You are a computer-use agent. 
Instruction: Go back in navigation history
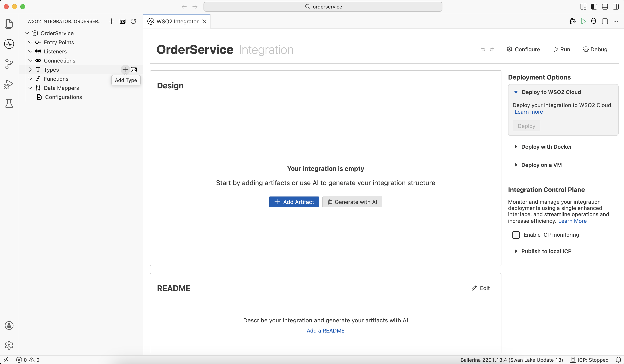tap(184, 7)
